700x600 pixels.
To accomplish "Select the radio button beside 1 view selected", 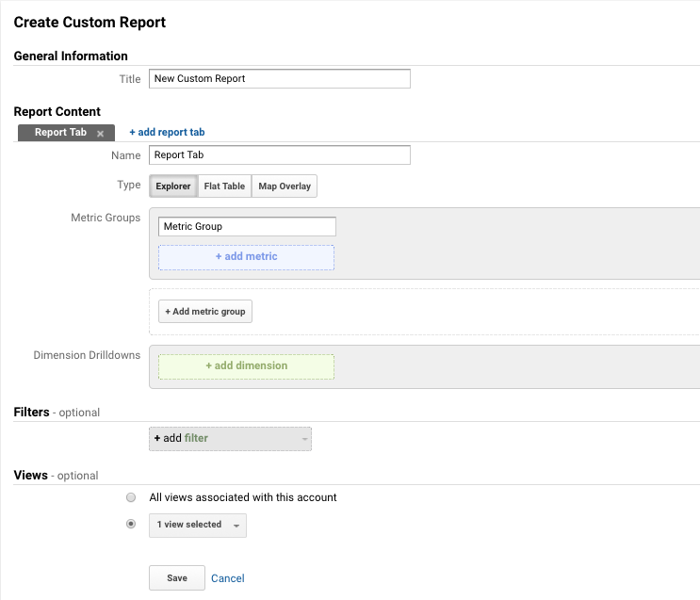I will coord(131,525).
